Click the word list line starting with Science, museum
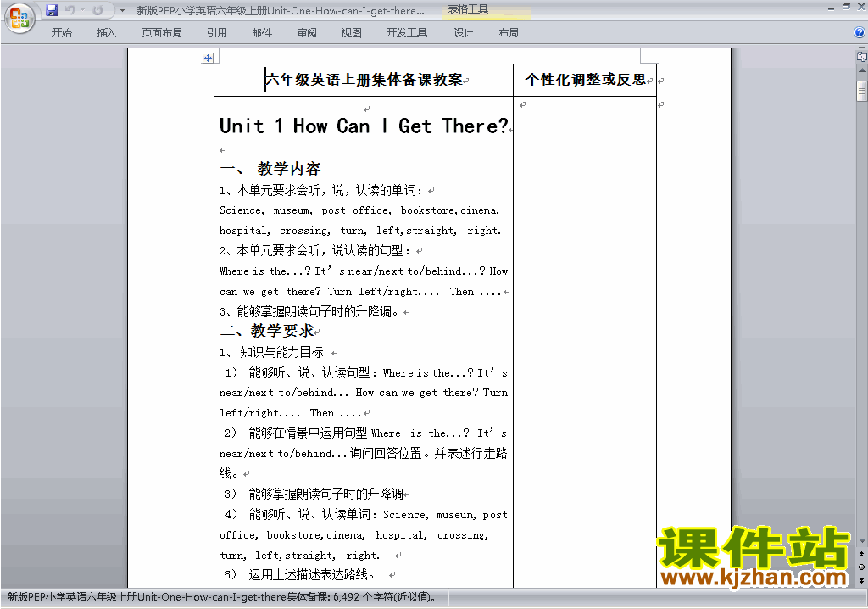Image resolution: width=868 pixels, height=609 pixels. tap(359, 210)
